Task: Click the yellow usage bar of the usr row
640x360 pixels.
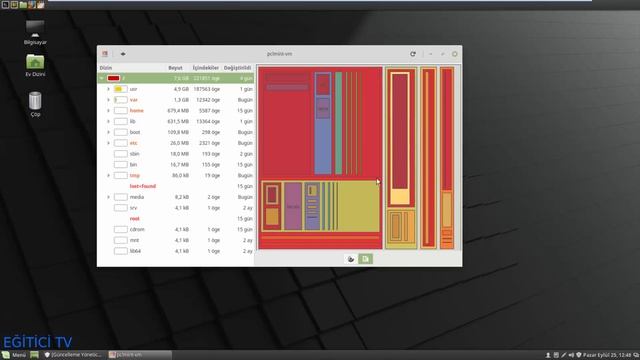Action: 120,89
